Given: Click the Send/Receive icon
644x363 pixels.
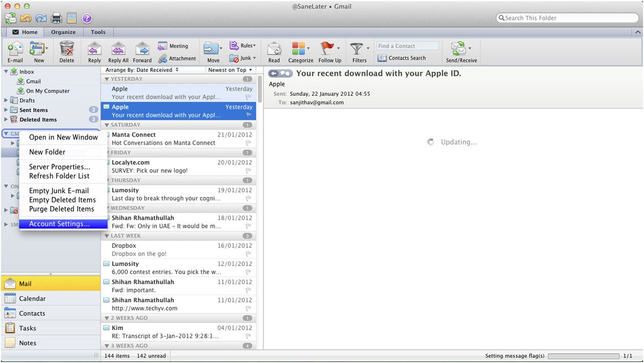Looking at the screenshot, I should point(458,49).
